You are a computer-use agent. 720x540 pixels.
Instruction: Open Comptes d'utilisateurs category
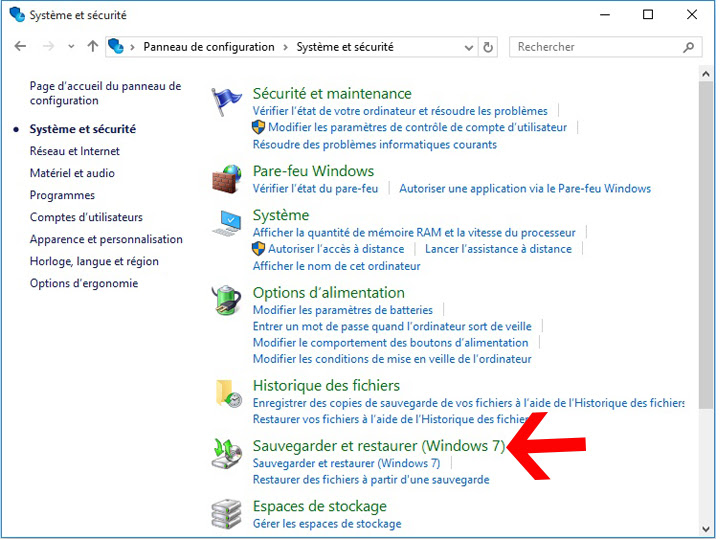click(x=86, y=217)
